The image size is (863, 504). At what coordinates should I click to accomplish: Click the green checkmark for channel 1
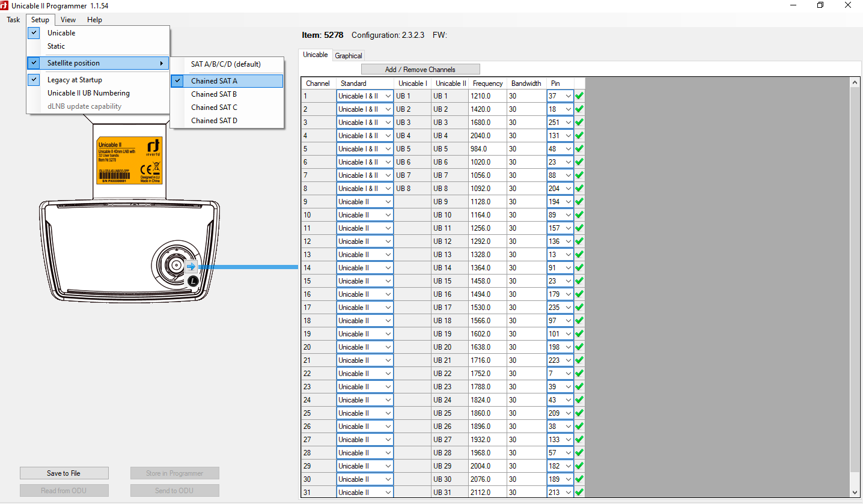pos(579,96)
